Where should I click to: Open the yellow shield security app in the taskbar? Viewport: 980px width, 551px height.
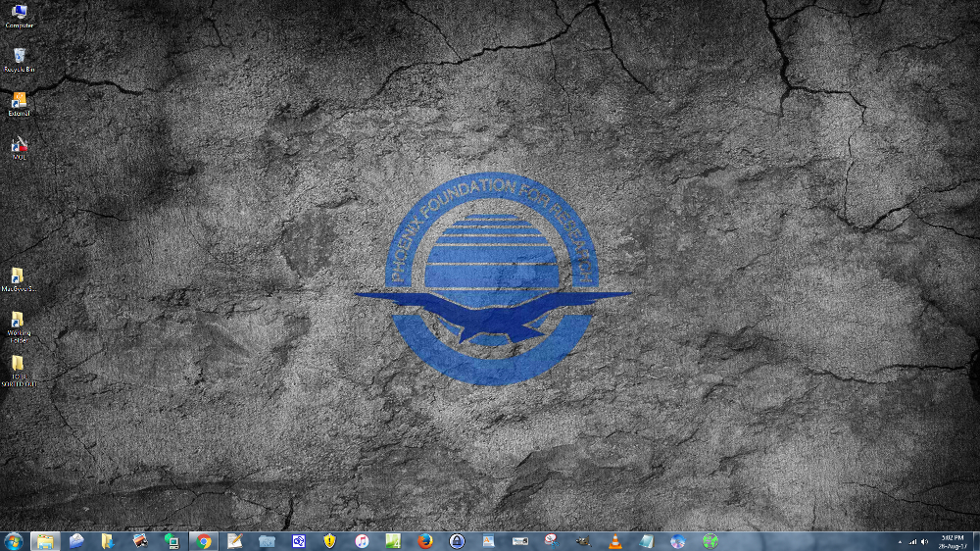pos(330,541)
